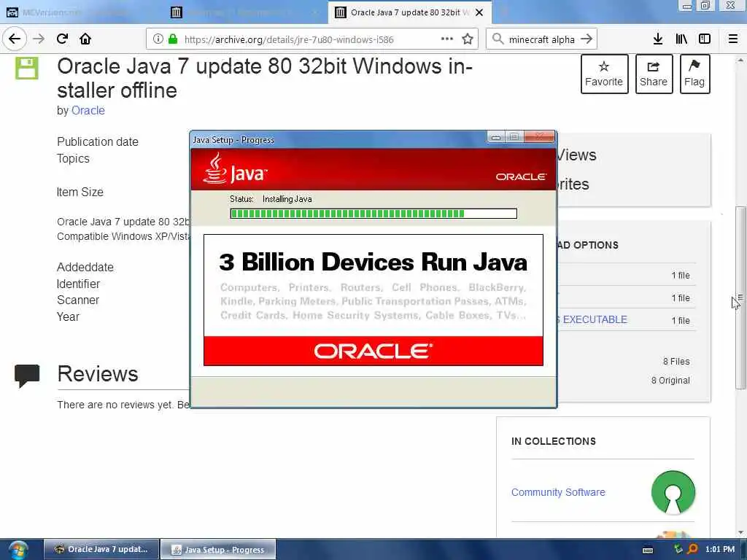The height and width of the screenshot is (560, 747).
Task: Click the green floppy disk software icon
Action: (27, 68)
